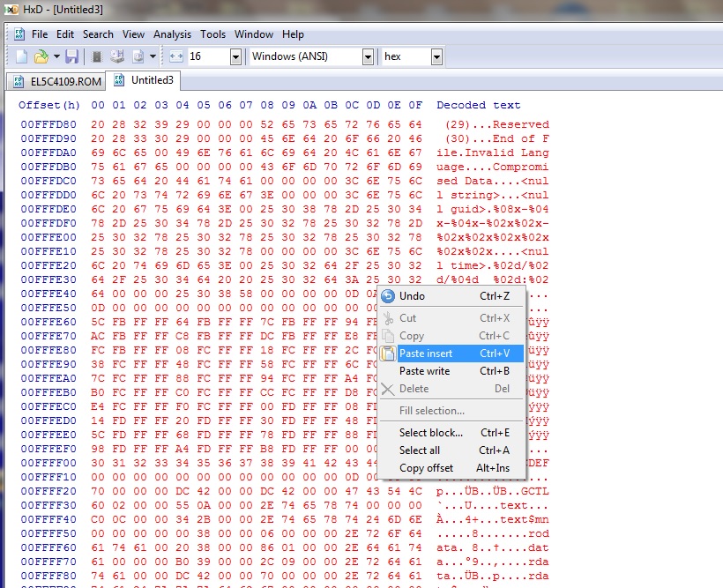The image size is (723, 588).
Task: Click the EL5C4109.ROM tab file icon
Action: [x=19, y=82]
